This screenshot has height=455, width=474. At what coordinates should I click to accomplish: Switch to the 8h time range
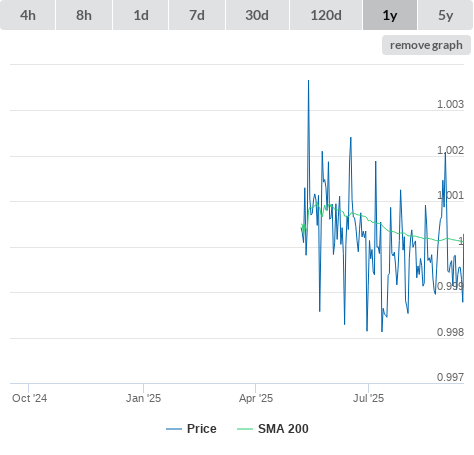(84, 15)
